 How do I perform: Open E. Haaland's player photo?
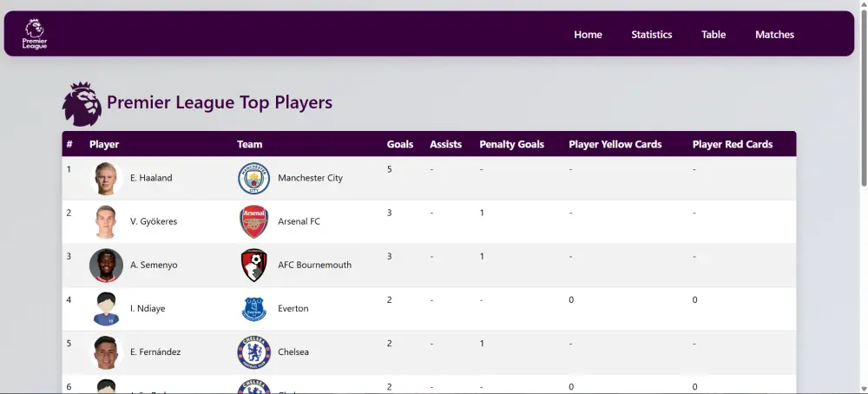[106, 178]
